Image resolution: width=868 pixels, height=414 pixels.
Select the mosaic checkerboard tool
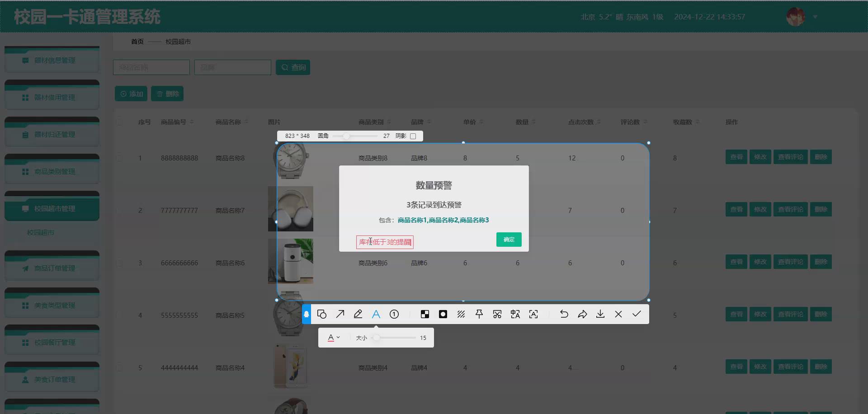tap(425, 314)
